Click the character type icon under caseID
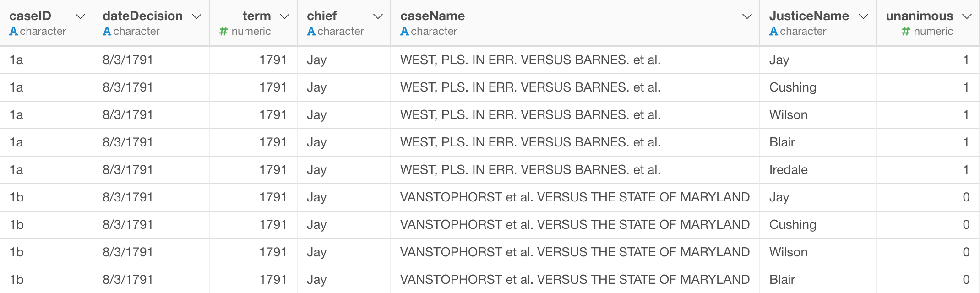The height and width of the screenshot is (293, 980). point(14,31)
